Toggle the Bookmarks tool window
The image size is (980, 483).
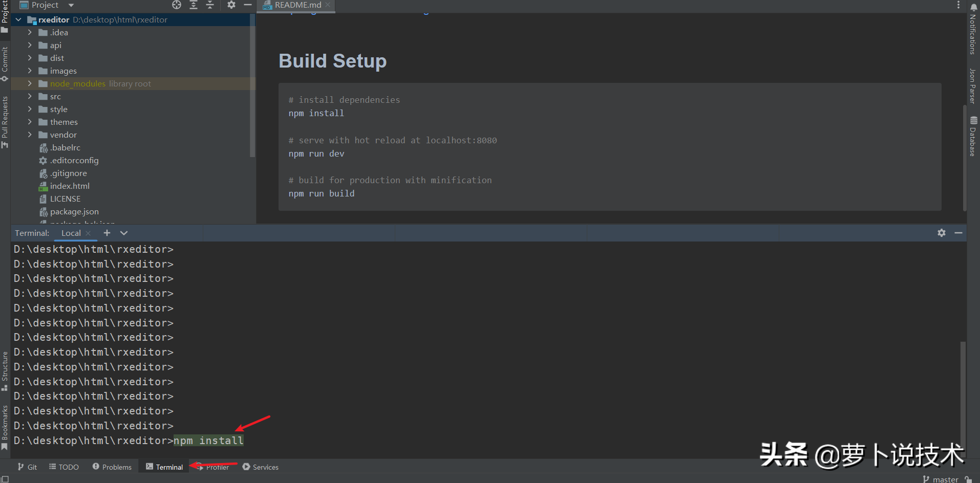tap(5, 422)
